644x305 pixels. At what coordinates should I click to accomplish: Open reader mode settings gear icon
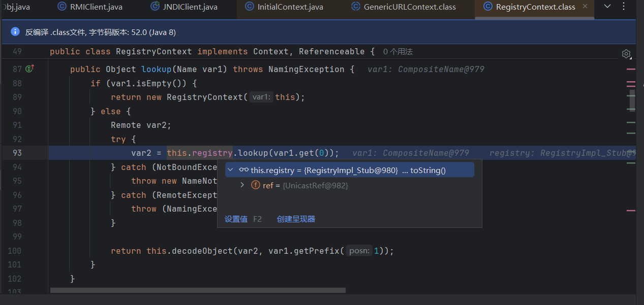click(x=626, y=54)
